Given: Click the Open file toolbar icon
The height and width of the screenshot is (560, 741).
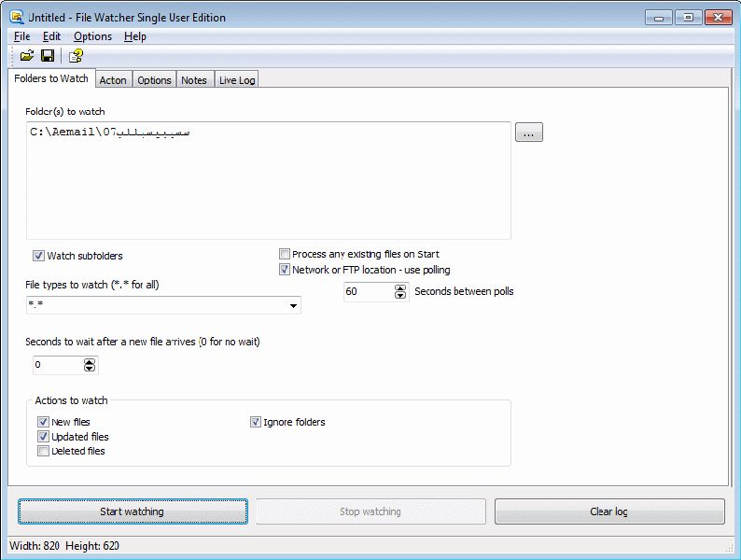Looking at the screenshot, I should tap(27, 56).
